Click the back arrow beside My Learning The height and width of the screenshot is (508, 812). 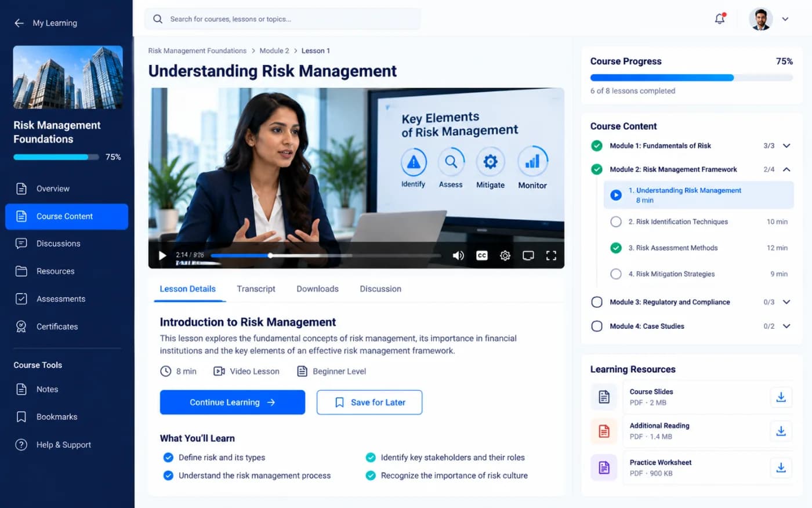click(19, 23)
